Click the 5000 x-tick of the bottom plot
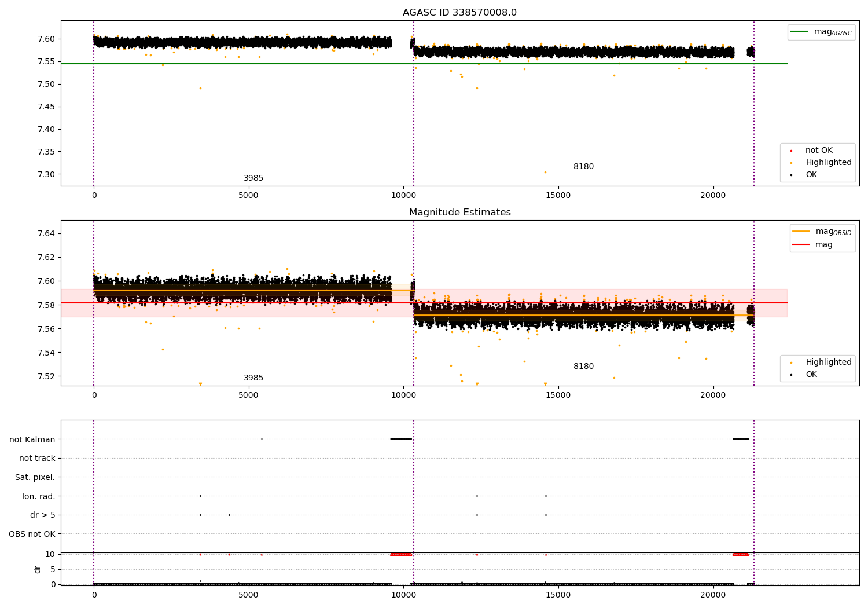The width and height of the screenshot is (868, 608). pyautogui.click(x=248, y=595)
